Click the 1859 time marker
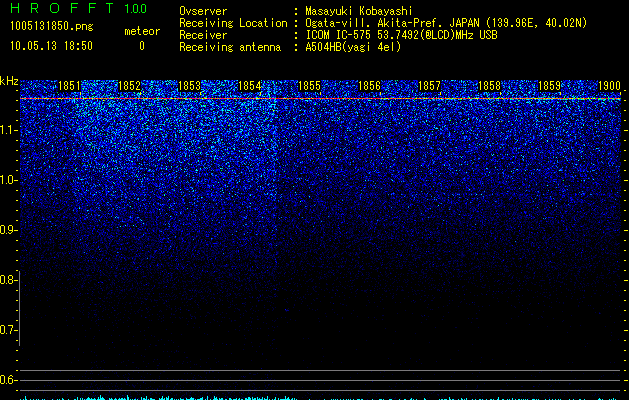This screenshot has width=629, height=400. coord(549,86)
